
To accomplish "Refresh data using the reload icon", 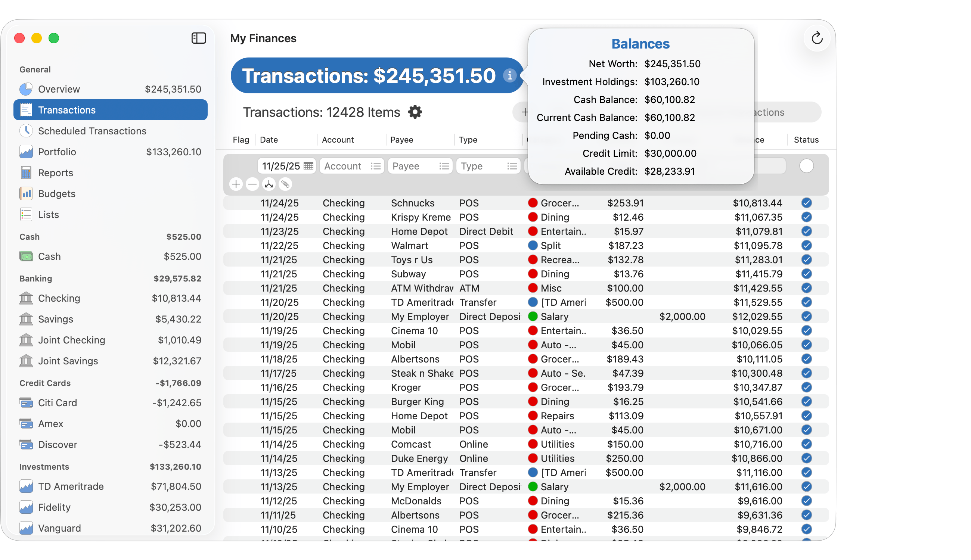I will tap(817, 38).
